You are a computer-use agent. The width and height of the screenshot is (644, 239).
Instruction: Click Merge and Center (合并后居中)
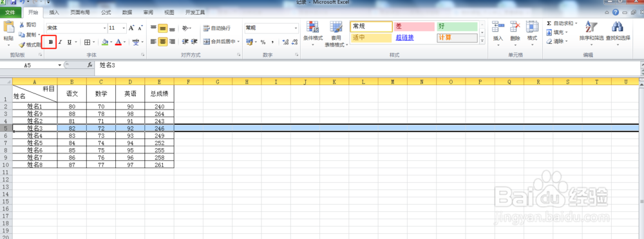coord(220,41)
